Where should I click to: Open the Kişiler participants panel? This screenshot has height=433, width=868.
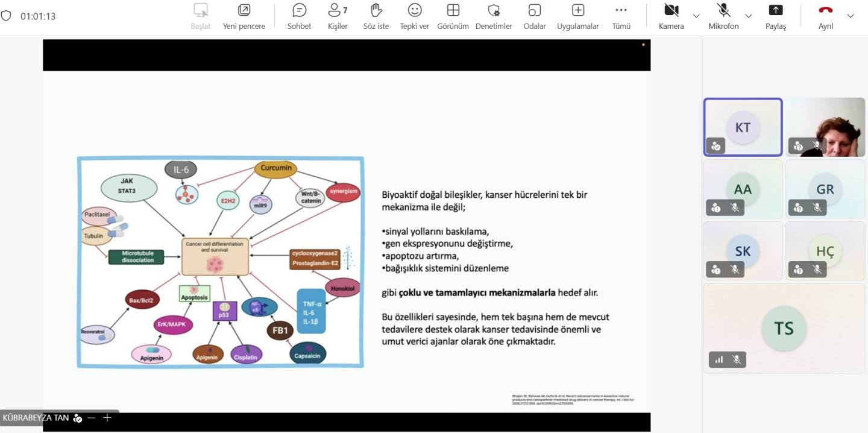pyautogui.click(x=338, y=17)
